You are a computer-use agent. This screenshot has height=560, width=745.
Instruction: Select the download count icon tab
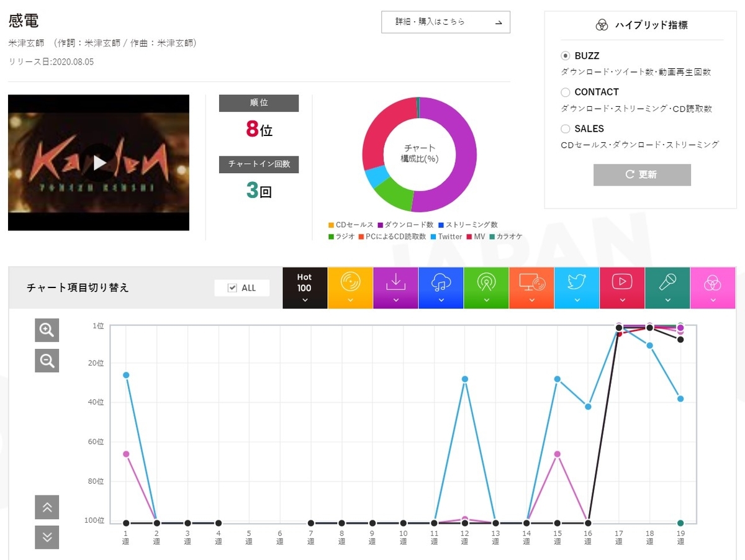pyautogui.click(x=395, y=288)
